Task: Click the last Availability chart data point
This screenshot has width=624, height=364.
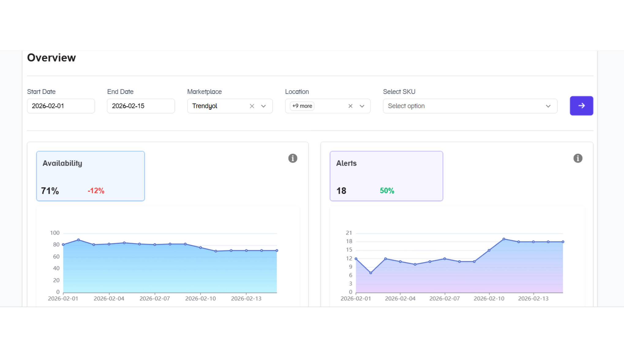Action: [x=277, y=251]
